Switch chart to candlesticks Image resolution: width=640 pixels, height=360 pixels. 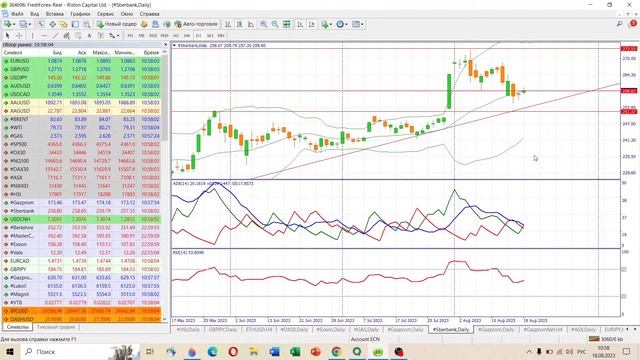click(239, 24)
